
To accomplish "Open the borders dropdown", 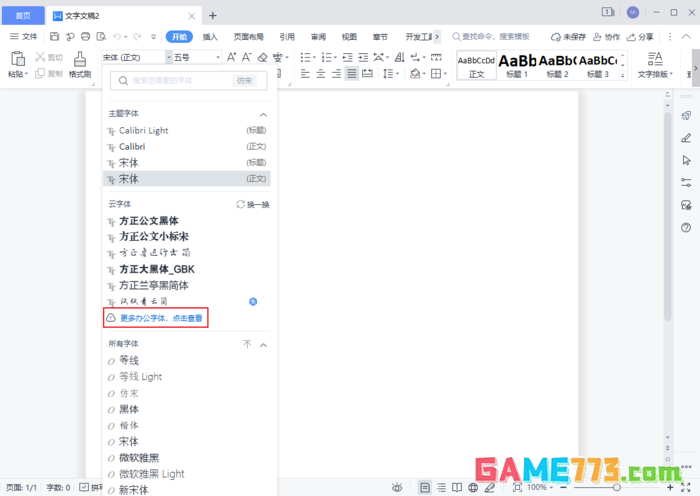I will (445, 74).
